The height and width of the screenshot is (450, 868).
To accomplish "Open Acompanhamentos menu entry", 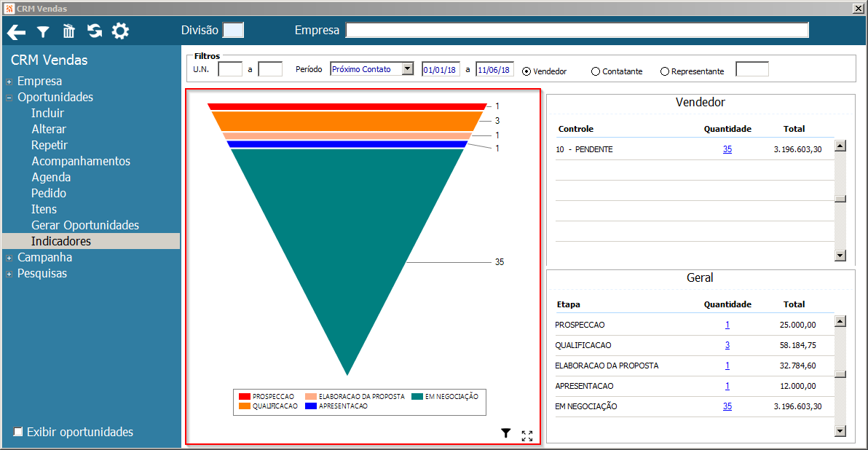I will (x=81, y=161).
